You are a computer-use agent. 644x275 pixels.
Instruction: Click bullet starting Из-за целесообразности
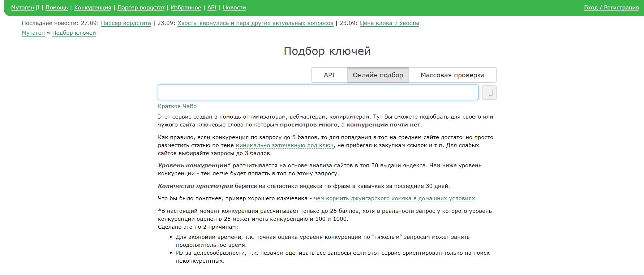point(333,257)
